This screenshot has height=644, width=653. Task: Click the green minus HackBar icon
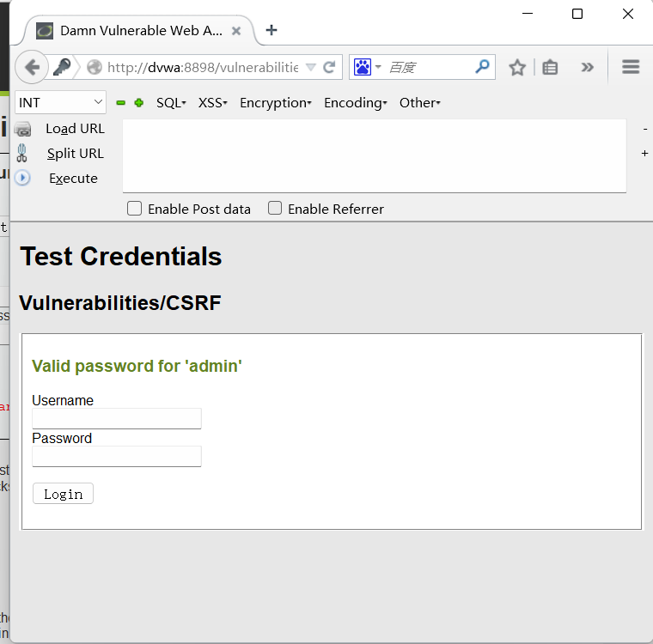(121, 103)
